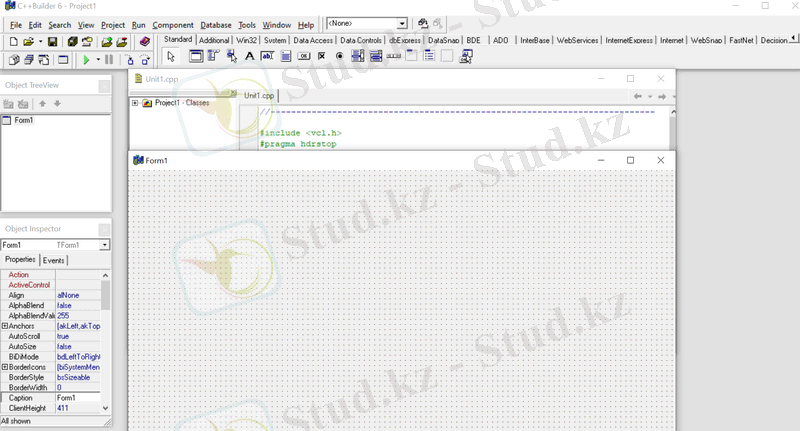Select the GroupBox component icon
Viewport: 800px width, 431px height.
(x=411, y=56)
